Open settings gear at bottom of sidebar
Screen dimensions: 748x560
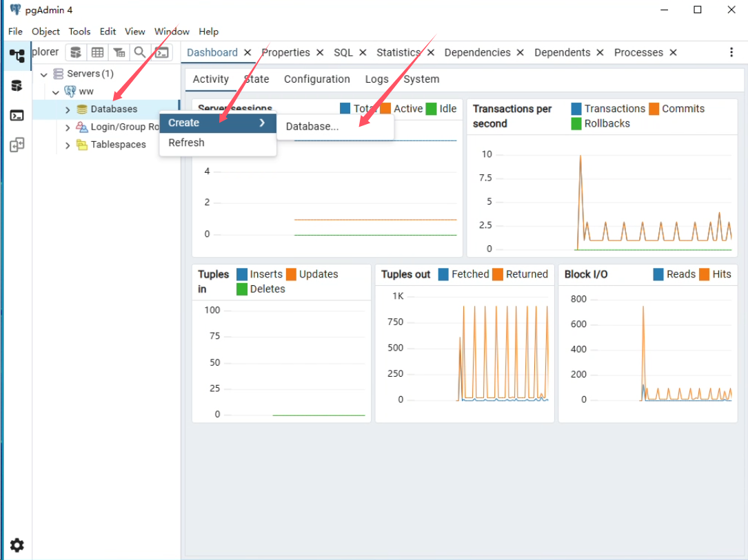[17, 545]
